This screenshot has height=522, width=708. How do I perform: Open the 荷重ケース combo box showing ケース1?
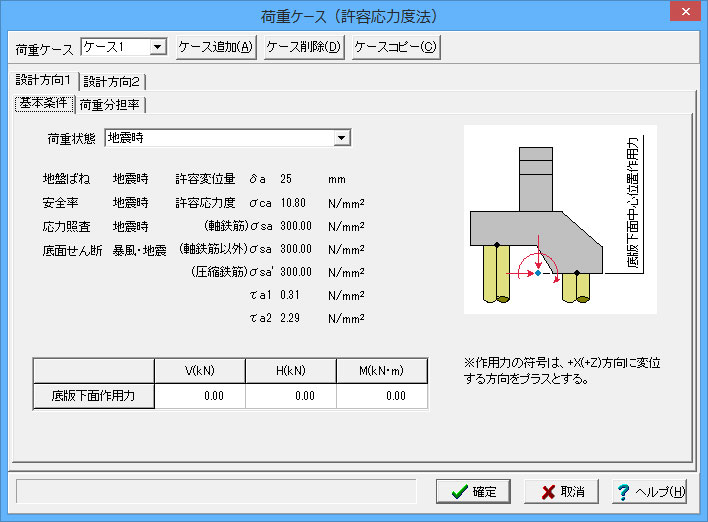click(x=124, y=47)
